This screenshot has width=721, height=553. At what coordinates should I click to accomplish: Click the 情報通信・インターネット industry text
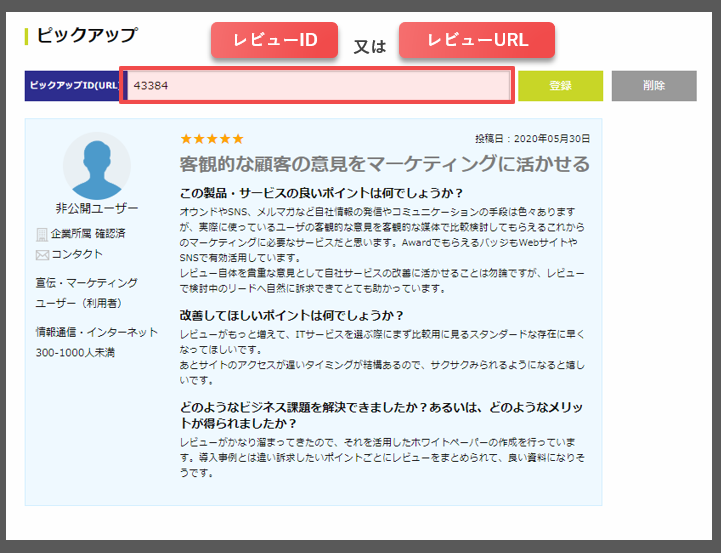tap(97, 332)
